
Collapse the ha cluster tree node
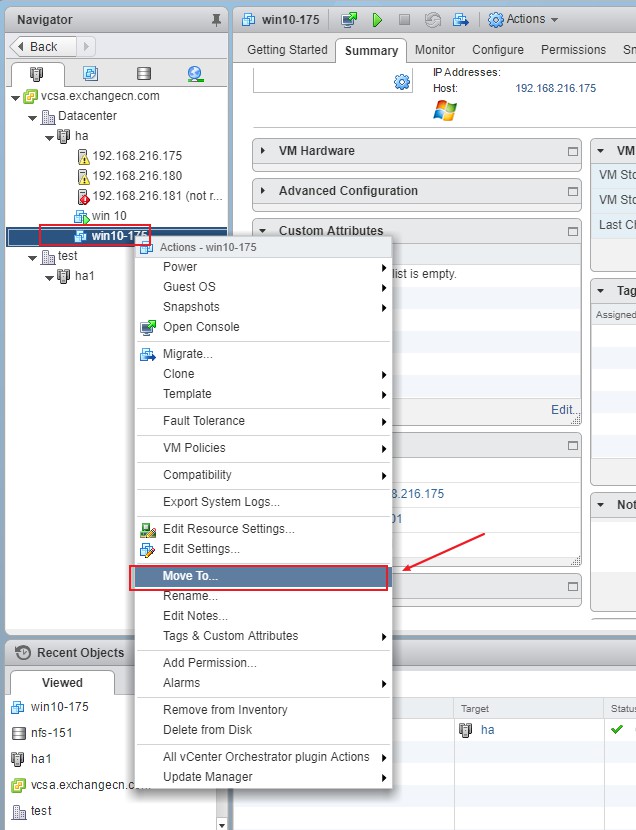pos(49,138)
